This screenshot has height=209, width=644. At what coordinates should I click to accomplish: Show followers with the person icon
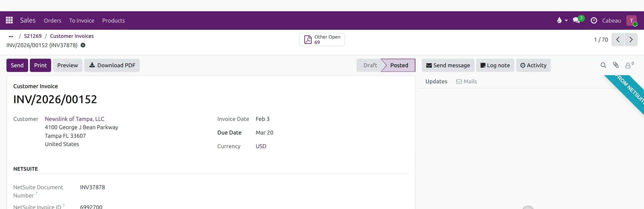[x=629, y=65]
